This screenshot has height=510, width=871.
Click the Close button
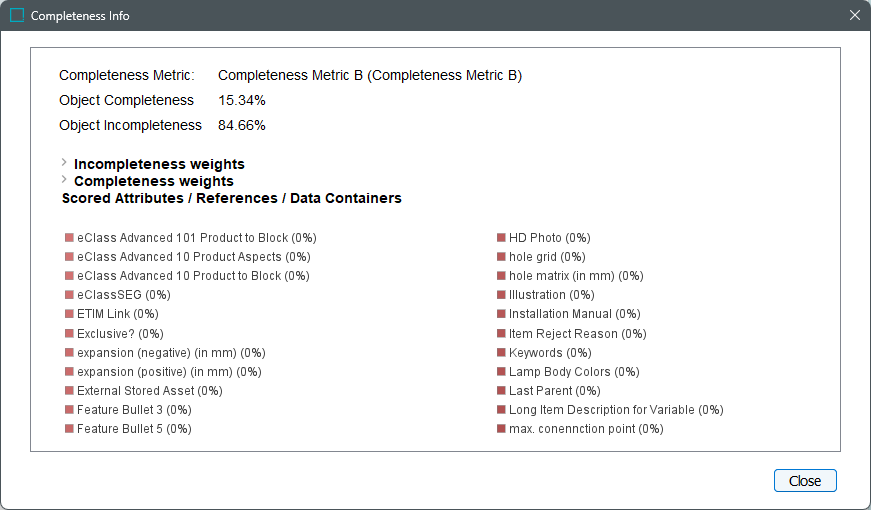coord(805,481)
